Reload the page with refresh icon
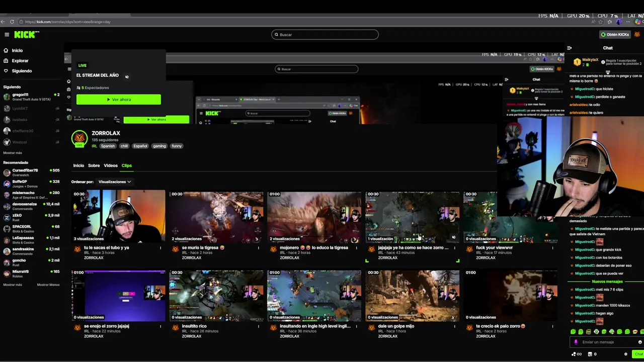The image size is (644, 362). (x=12, y=22)
